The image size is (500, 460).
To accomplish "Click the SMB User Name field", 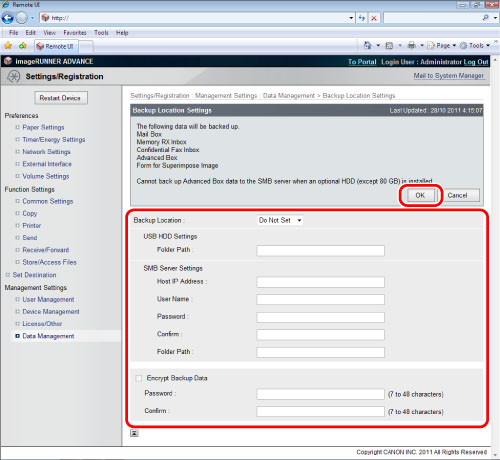I will (x=320, y=299).
